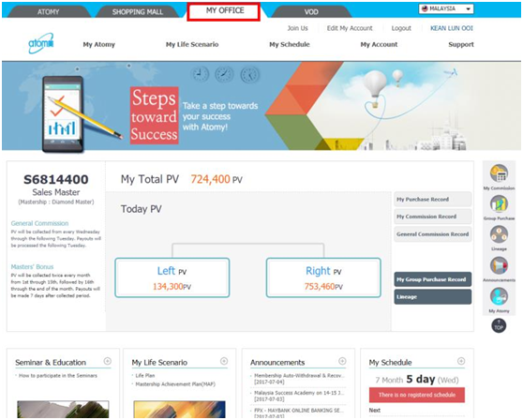Click the dark Lineage button
The height and width of the screenshot is (420, 523).
433,296
